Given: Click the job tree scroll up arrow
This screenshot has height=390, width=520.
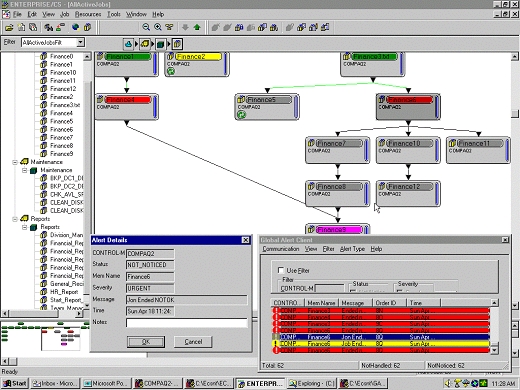Looking at the screenshot, I should click(x=87, y=57).
